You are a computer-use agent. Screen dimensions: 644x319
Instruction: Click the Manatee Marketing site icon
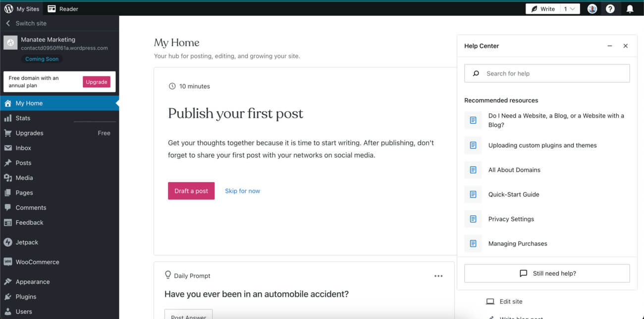(10, 43)
